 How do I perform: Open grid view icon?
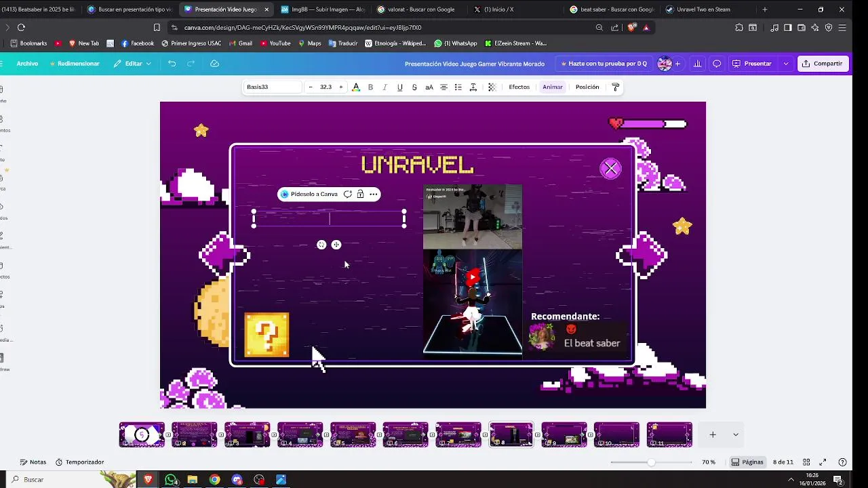click(806, 462)
